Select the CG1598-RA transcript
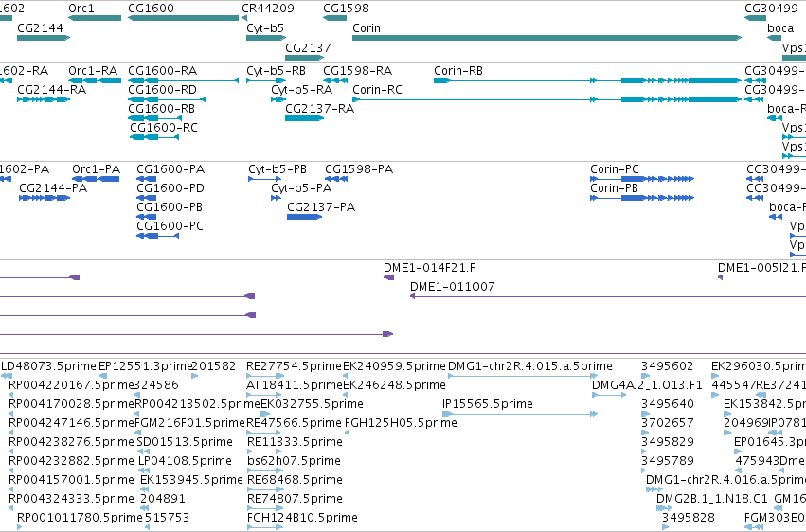Screen dimensions: 806x532 tap(335, 80)
